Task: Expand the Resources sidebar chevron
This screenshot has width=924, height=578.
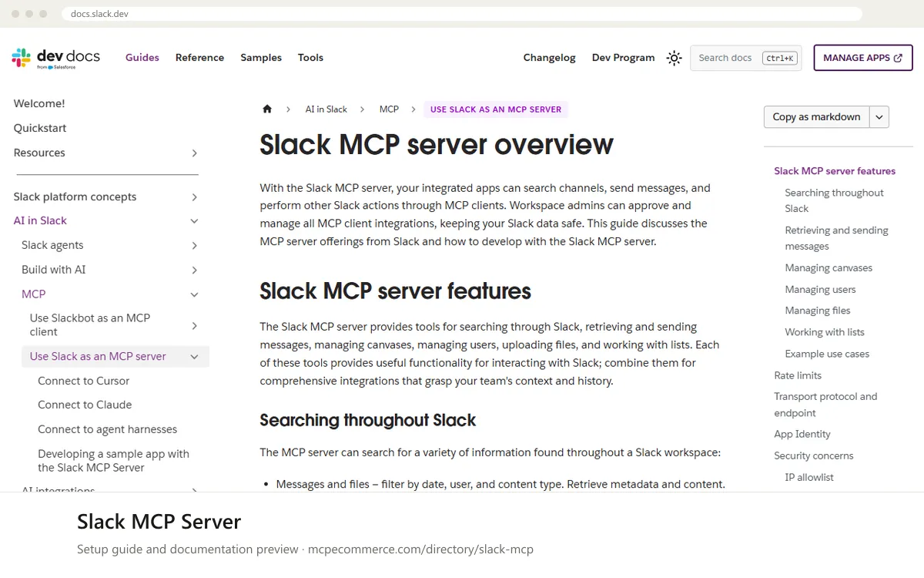Action: [x=194, y=153]
